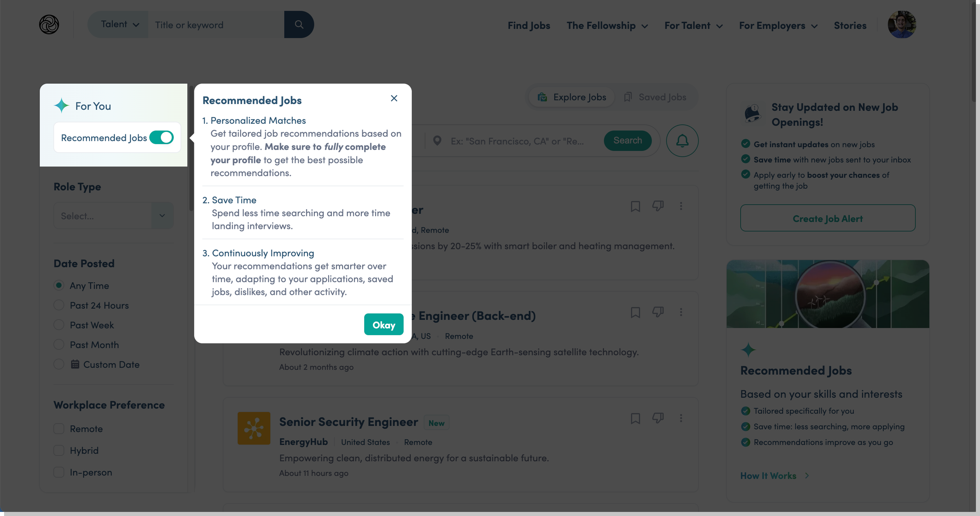Dislike the Senior Security Engineer job
The height and width of the screenshot is (516, 980).
[658, 418]
